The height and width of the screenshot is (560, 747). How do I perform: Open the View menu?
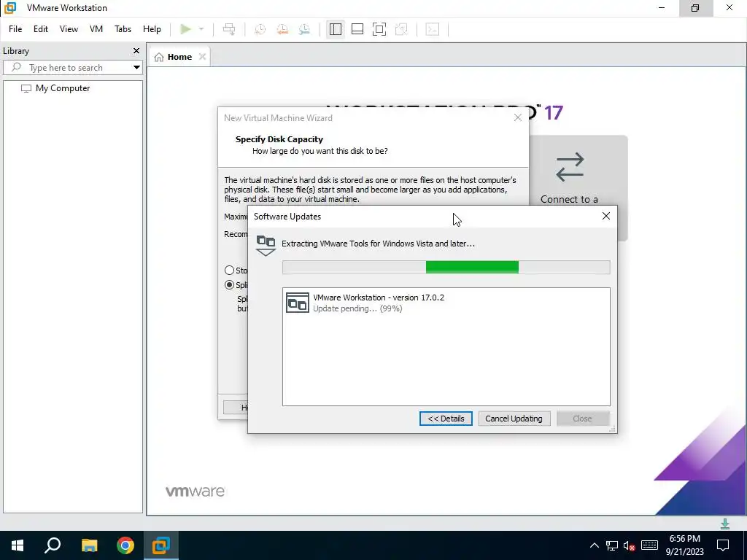coord(69,29)
